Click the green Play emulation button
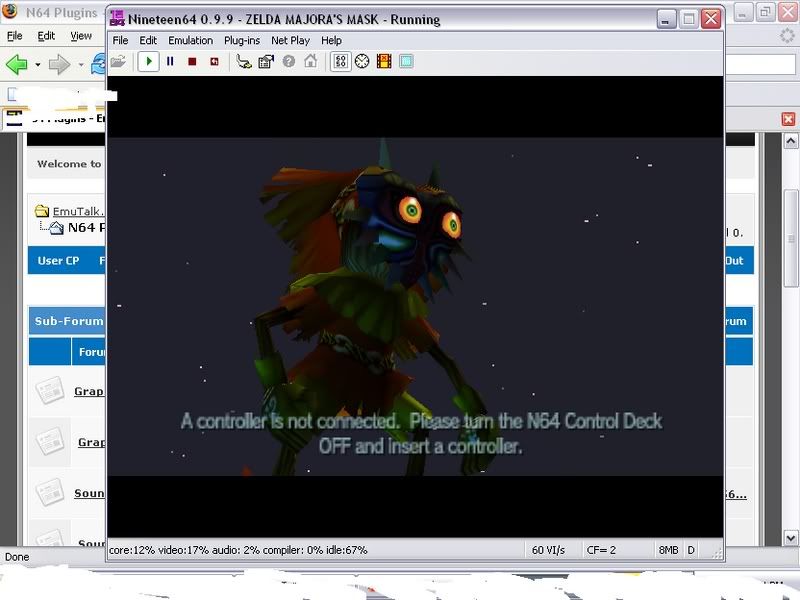Image resolution: width=800 pixels, height=600 pixels. 148,62
